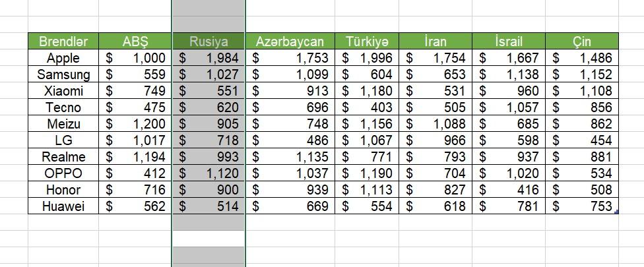644x267 pixels.
Task: Click the Çin header cell
Action: pos(582,42)
